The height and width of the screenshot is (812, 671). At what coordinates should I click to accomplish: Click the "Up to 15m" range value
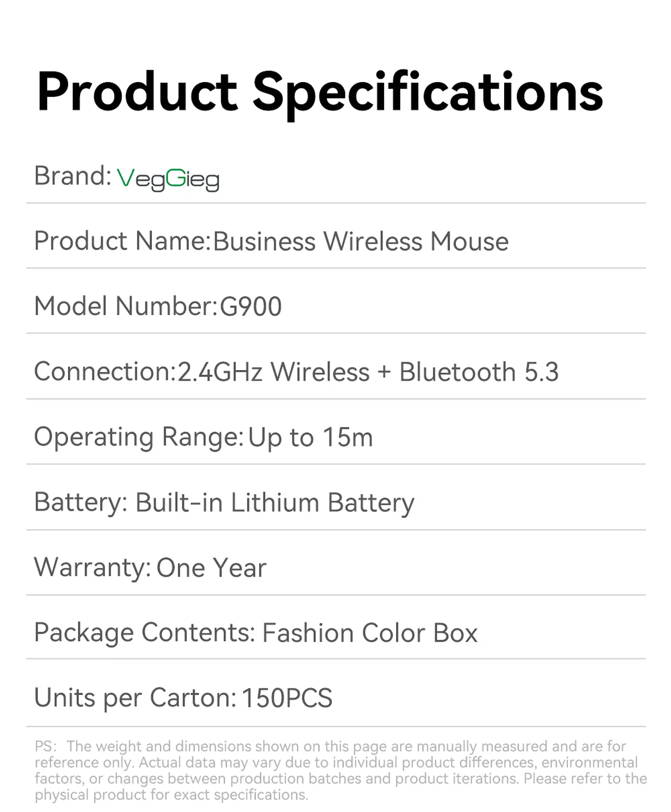[x=310, y=437]
